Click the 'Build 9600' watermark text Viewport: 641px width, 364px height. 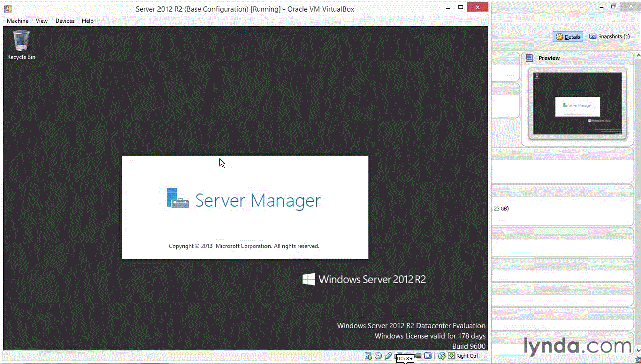point(469,346)
